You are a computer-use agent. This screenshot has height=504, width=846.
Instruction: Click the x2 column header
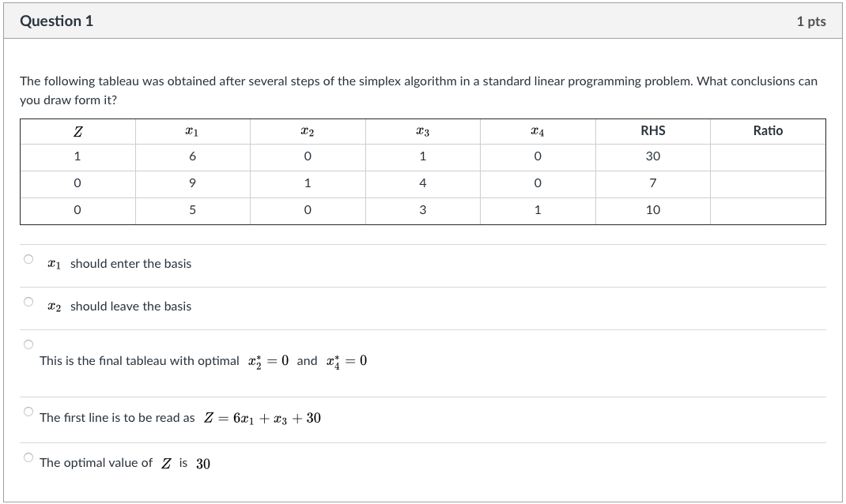[308, 130]
